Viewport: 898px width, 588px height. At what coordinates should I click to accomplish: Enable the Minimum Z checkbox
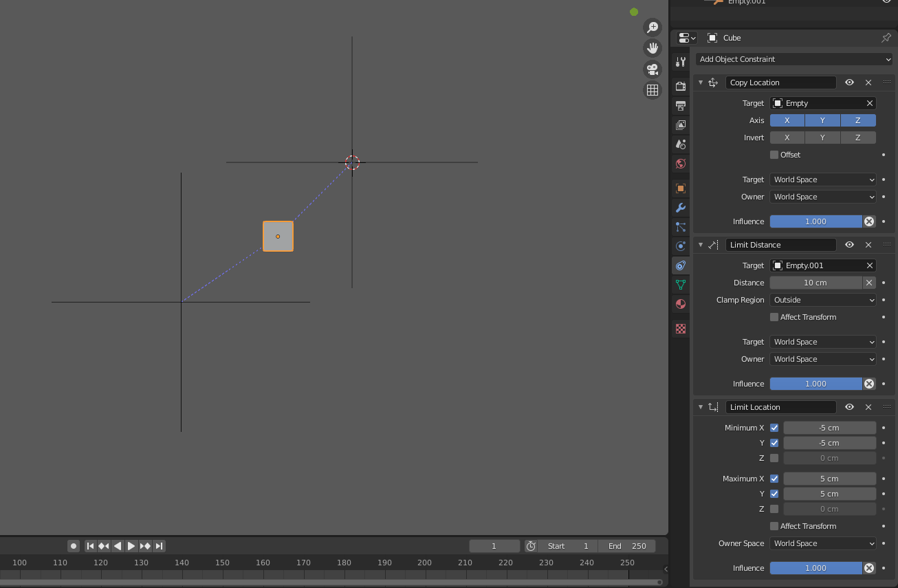pyautogui.click(x=774, y=458)
